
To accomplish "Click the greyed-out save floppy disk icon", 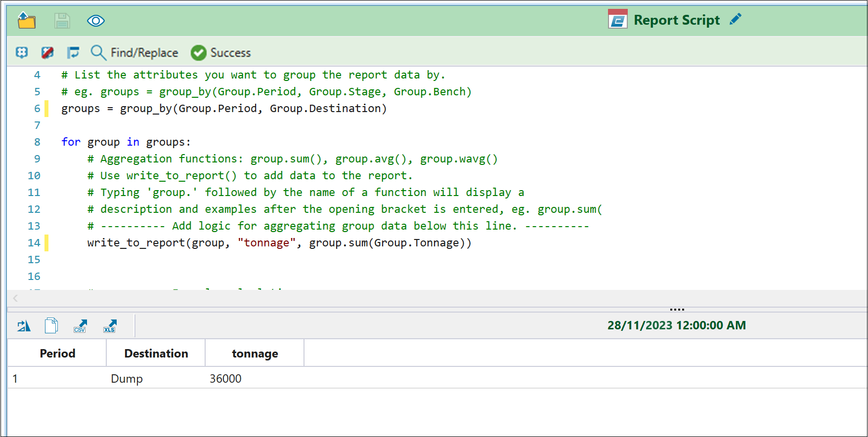I will (x=62, y=21).
